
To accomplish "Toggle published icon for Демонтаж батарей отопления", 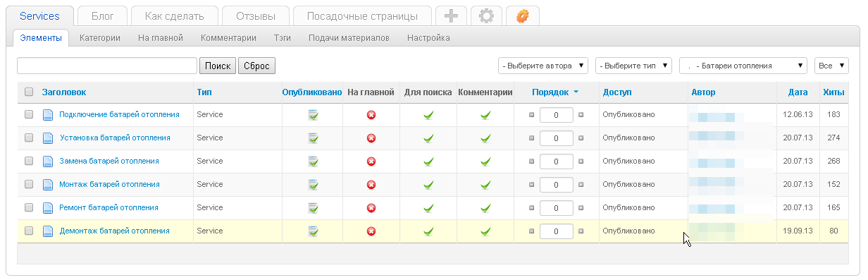I will [313, 231].
